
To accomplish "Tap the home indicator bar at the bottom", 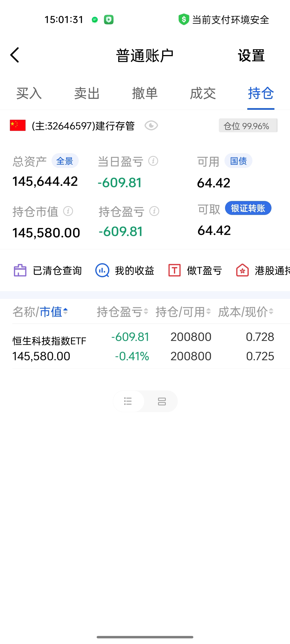I will coord(145,637).
